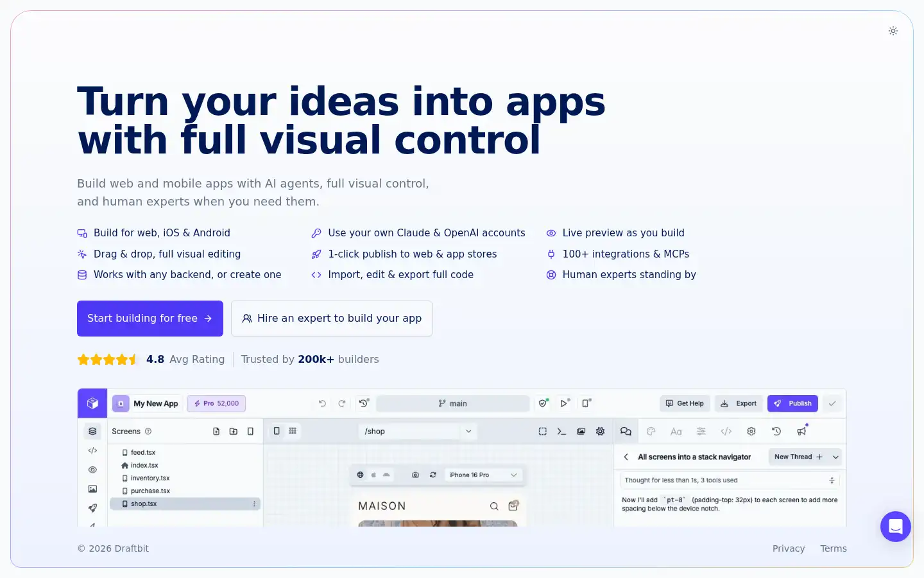
Task: Click the My New App name
Action: pyautogui.click(x=156, y=403)
